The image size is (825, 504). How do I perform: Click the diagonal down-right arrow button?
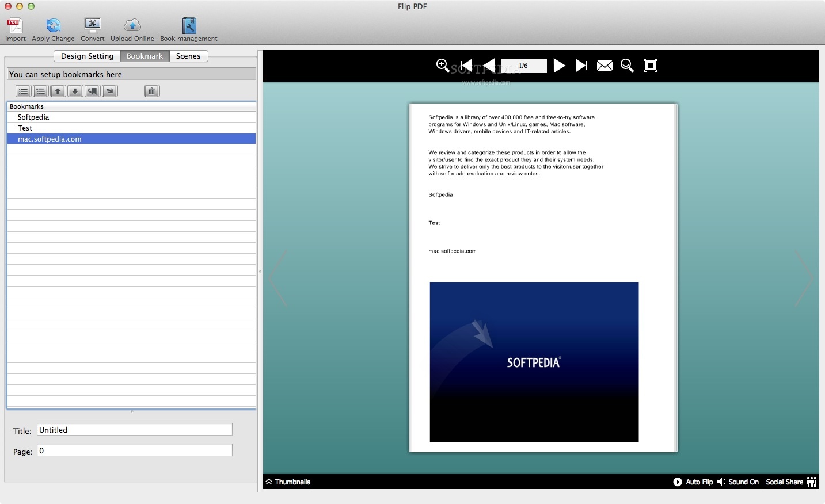pos(109,91)
